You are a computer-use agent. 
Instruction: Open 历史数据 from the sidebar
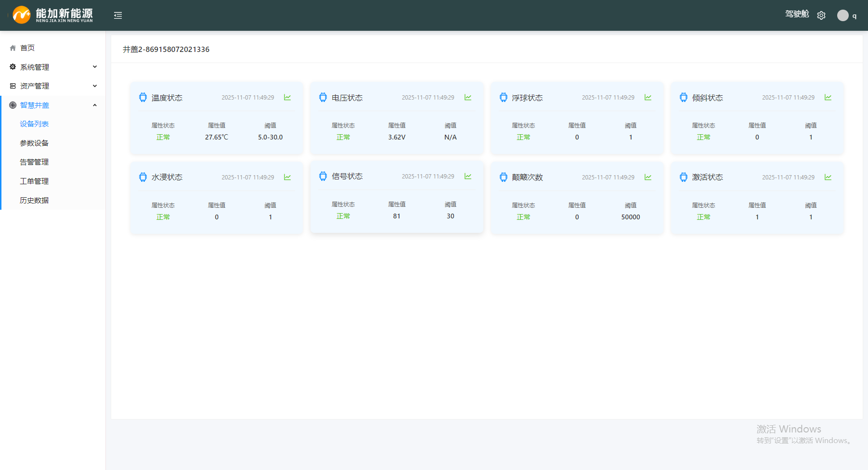[34, 201]
